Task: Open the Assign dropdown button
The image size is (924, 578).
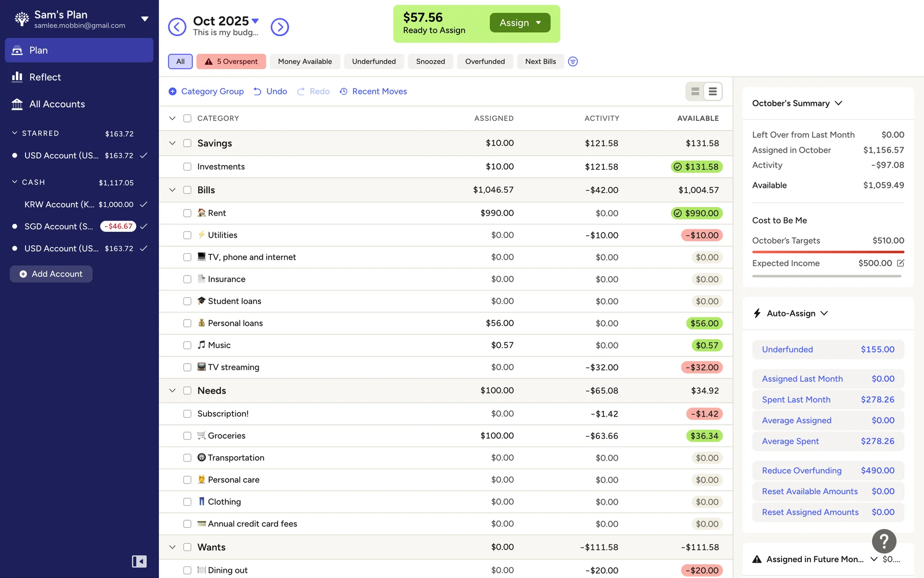Action: (520, 23)
